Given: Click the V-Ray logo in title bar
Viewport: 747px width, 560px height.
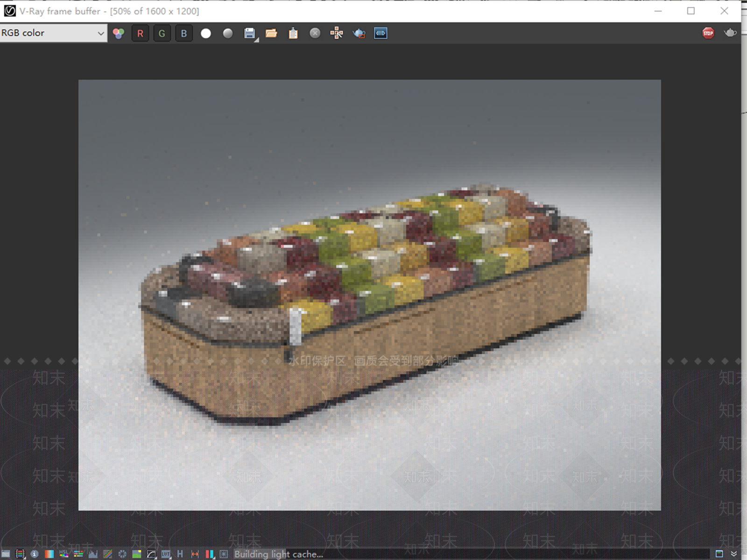Looking at the screenshot, I should pyautogui.click(x=9, y=11).
